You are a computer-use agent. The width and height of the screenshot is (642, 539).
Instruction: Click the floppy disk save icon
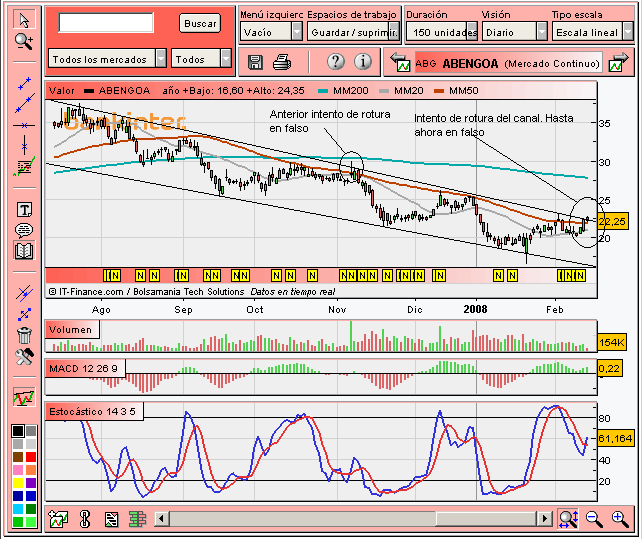point(255,62)
